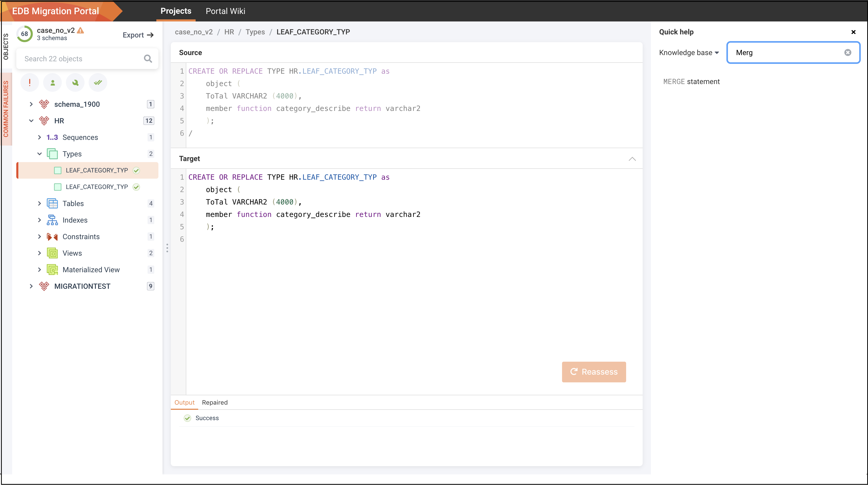This screenshot has height=485, width=868.
Task: Toggle the wrench repaired filter
Action: pos(75,82)
